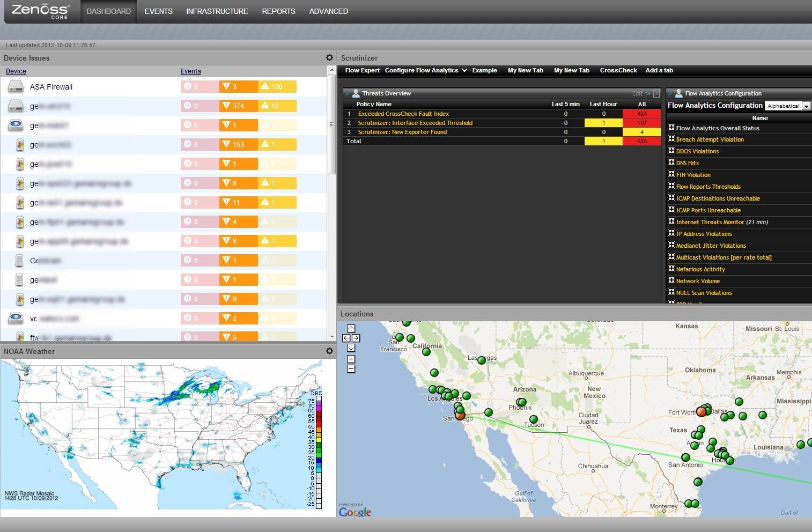Close the Threats Overview gadget

(656, 93)
